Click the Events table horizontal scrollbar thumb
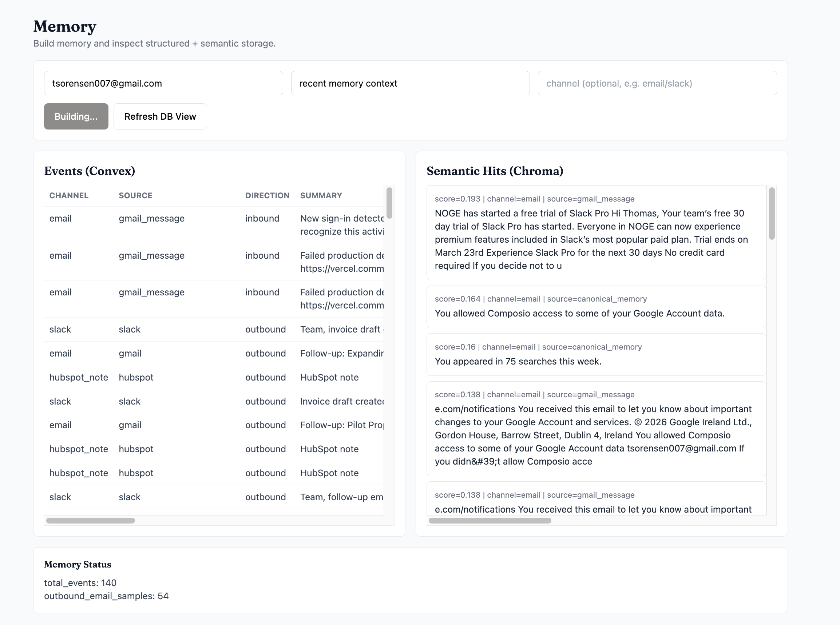 click(90, 521)
